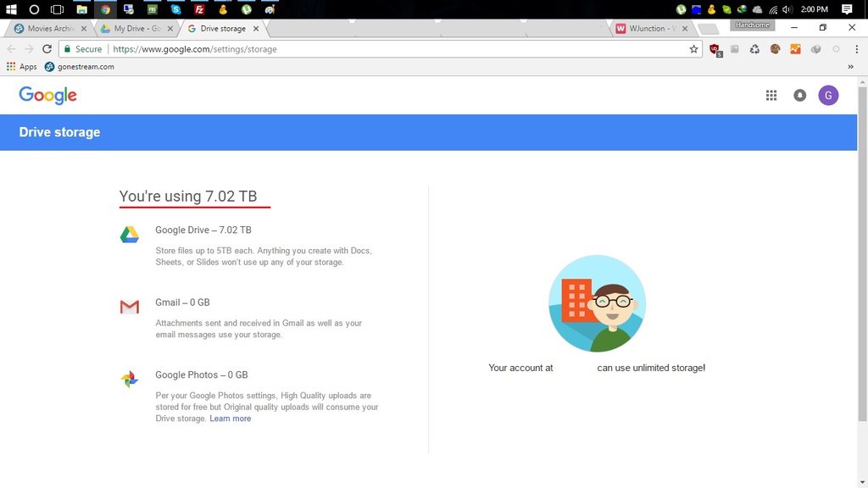This screenshot has width=868, height=488.
Task: Click the Google notifications bell icon
Action: (x=799, y=96)
